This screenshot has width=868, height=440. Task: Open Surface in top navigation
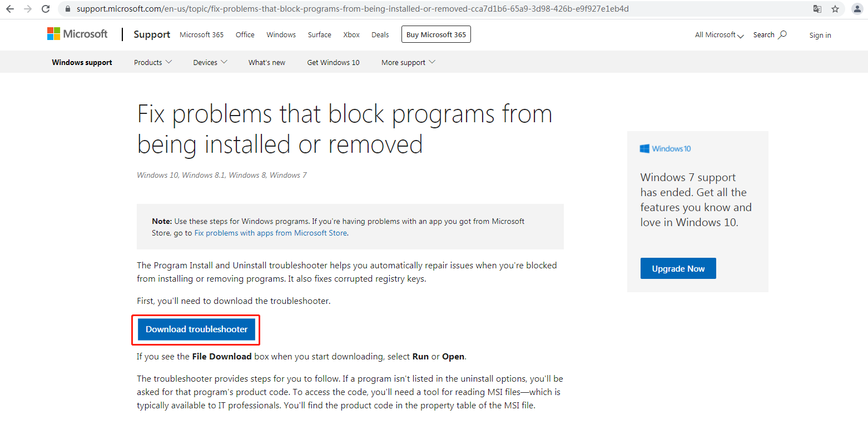tap(319, 34)
